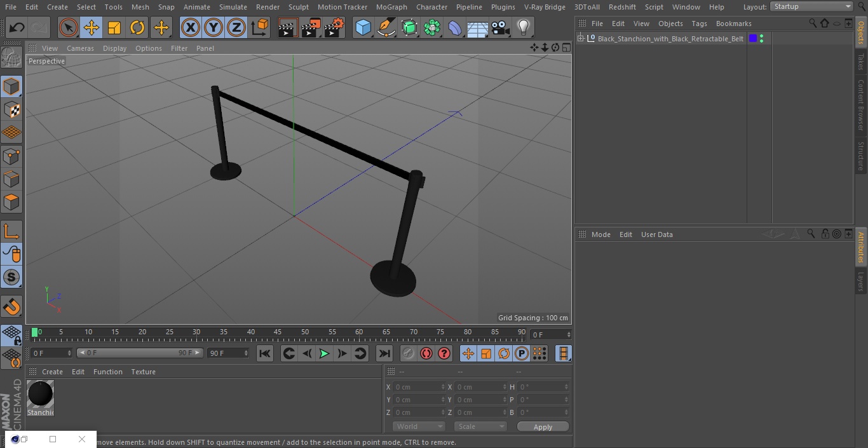Image resolution: width=868 pixels, height=448 pixels.
Task: Toggle Snap magnet icon
Action: coord(11,307)
